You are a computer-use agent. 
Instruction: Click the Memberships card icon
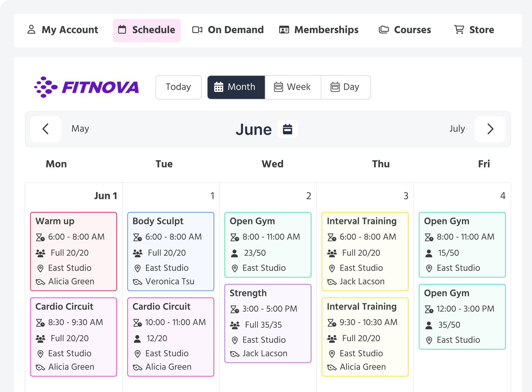[x=284, y=30]
